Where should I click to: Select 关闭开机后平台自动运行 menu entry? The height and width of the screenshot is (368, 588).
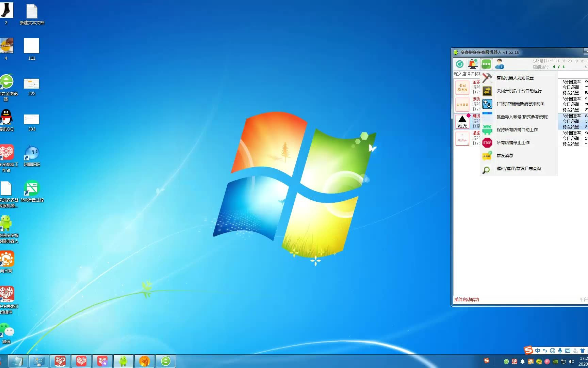(519, 91)
